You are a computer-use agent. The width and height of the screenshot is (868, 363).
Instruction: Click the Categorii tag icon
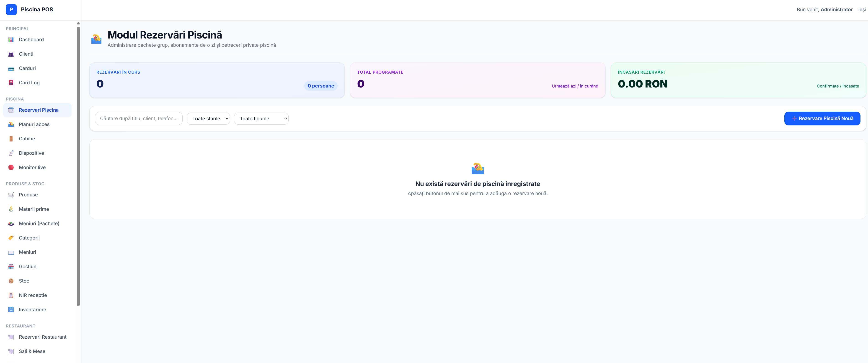11,238
